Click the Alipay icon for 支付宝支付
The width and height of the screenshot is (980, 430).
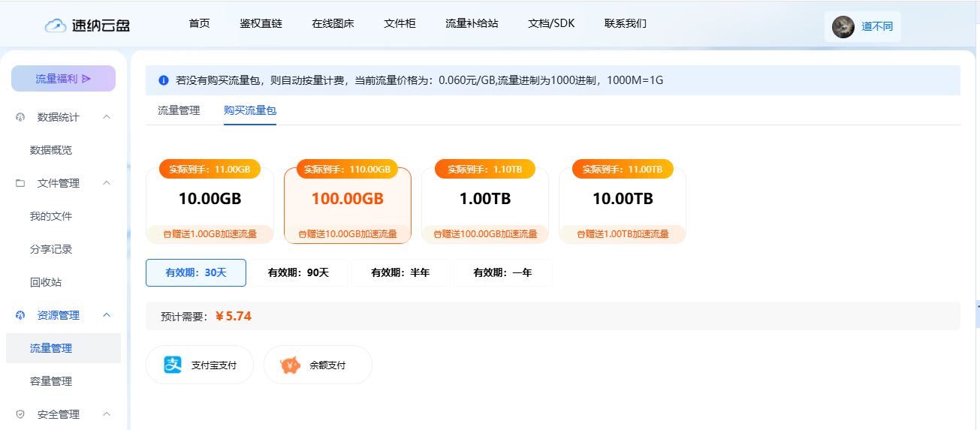[x=173, y=365]
